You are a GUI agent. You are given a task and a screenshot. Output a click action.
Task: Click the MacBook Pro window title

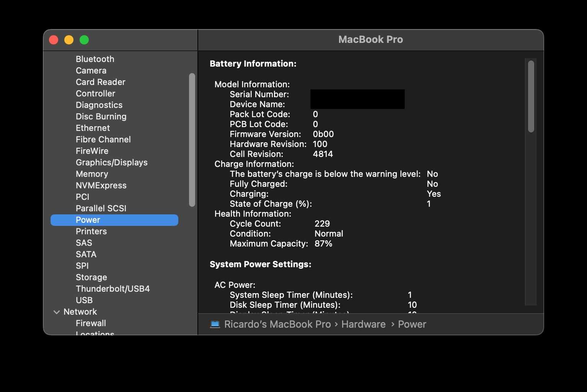370,39
